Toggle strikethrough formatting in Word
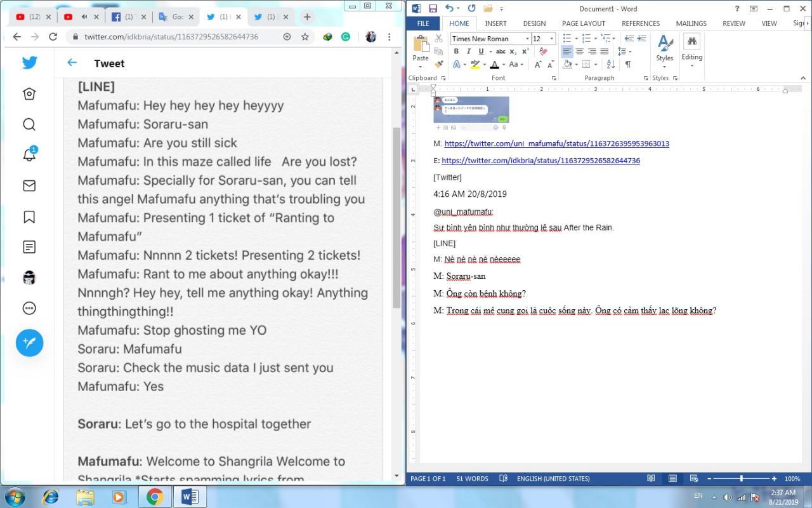 point(501,51)
